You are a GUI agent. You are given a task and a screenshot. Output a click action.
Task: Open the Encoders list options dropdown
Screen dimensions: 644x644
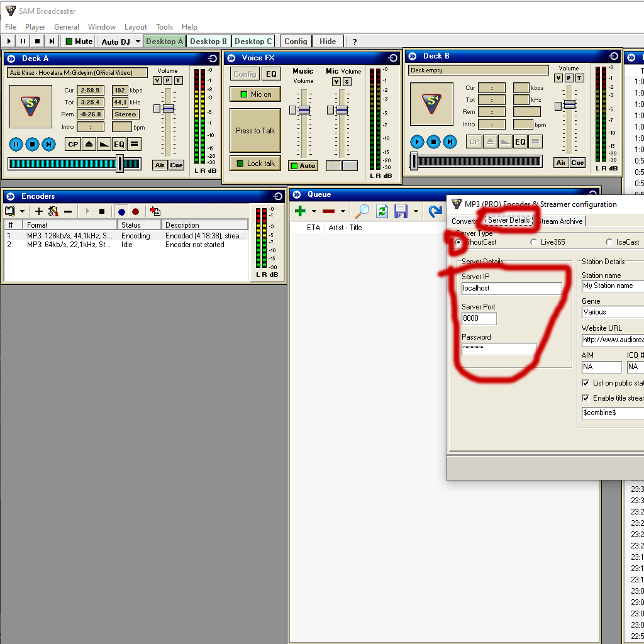coord(22,211)
